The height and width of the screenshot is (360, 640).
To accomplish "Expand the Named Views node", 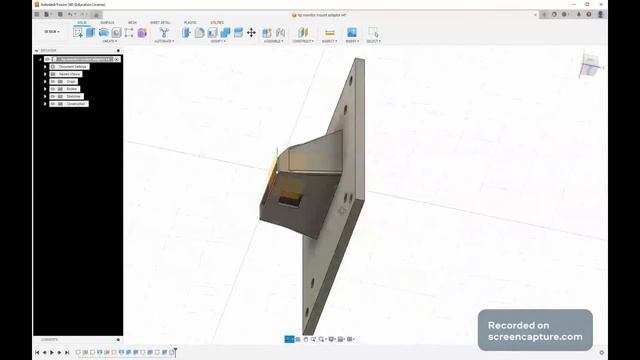I will (45, 74).
